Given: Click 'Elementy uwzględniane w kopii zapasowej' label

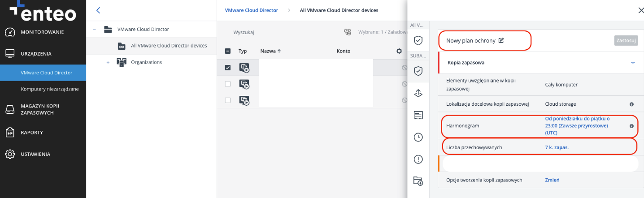Looking at the screenshot, I should [482, 84].
